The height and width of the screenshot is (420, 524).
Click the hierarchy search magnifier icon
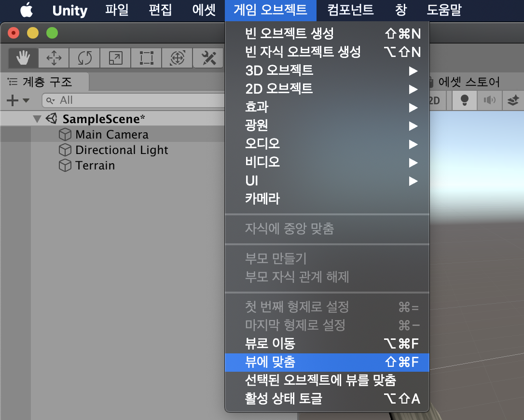click(50, 100)
